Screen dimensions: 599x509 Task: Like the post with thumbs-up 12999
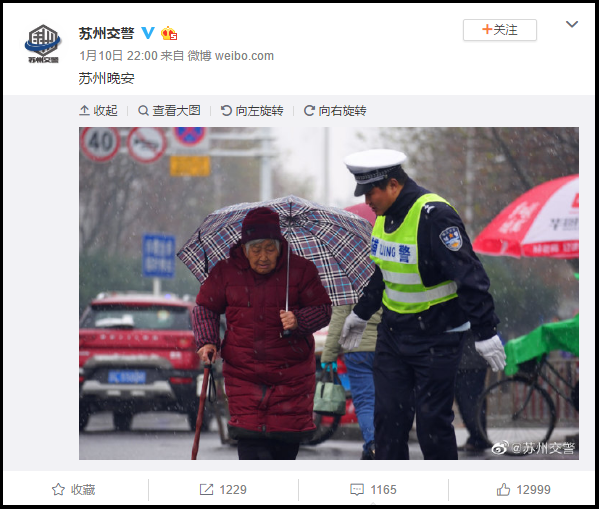click(523, 490)
